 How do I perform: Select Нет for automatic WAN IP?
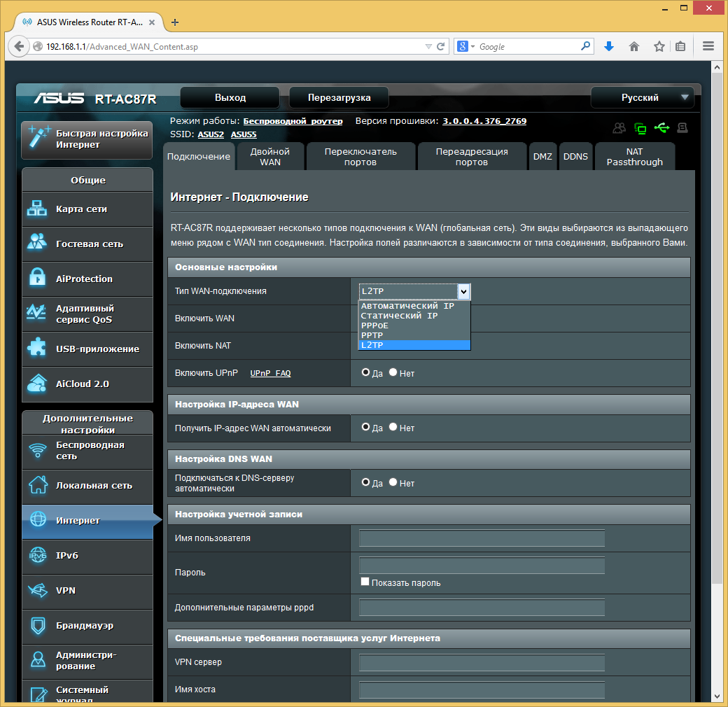point(393,427)
